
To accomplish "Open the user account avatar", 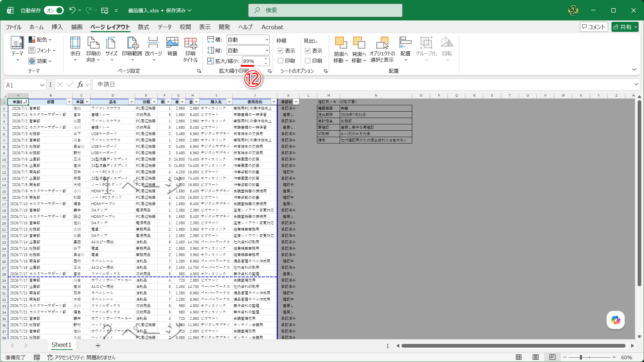I will coord(573,10).
